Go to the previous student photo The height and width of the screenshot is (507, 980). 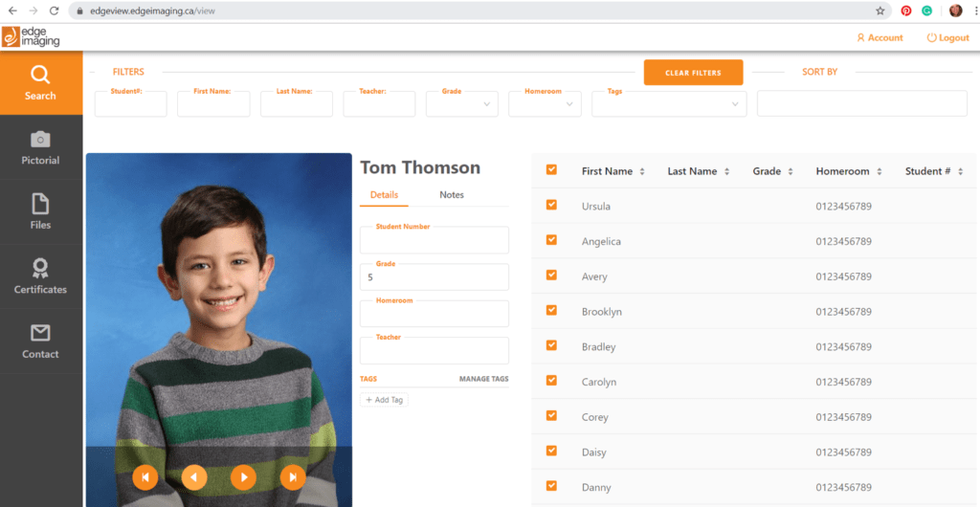click(x=194, y=477)
